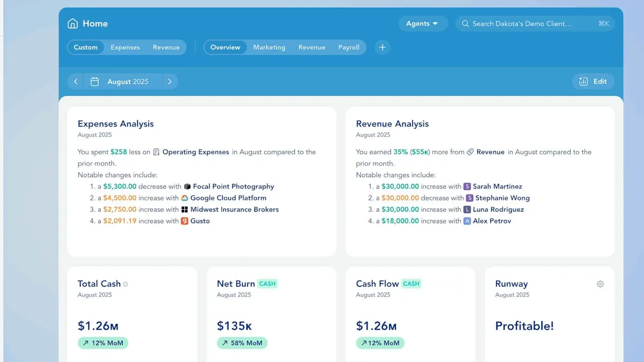This screenshot has width=644, height=362.
Task: Toggle Cash Flow CASH basis badge
Action: point(411,284)
